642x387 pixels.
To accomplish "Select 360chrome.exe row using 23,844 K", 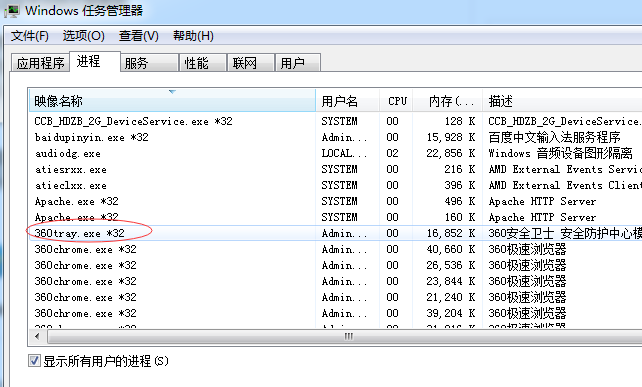I will coord(336,281).
